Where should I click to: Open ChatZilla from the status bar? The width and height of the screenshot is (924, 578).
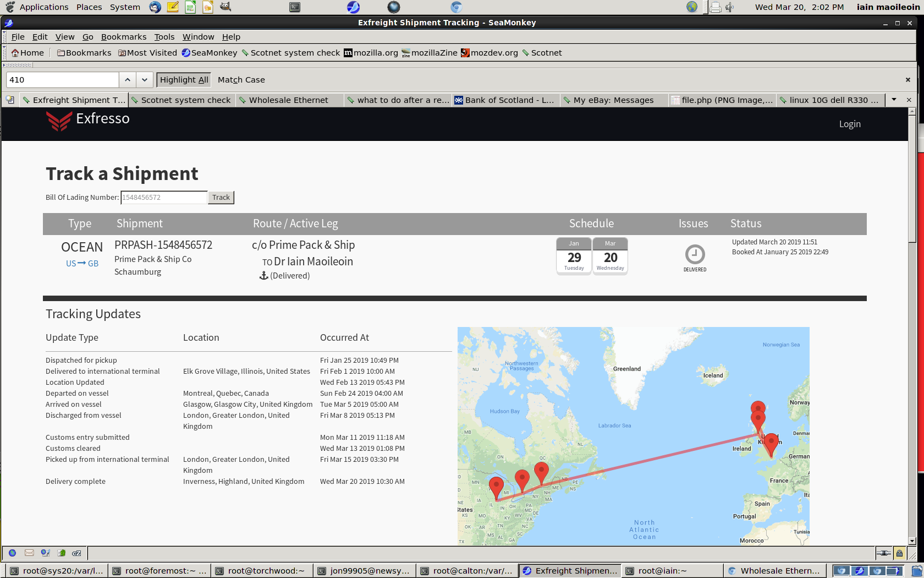pyautogui.click(x=77, y=553)
